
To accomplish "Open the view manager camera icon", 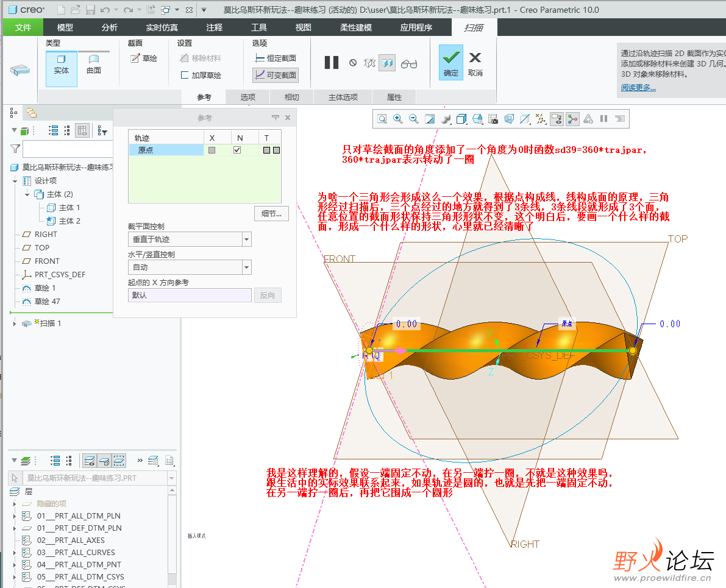I will (493, 119).
